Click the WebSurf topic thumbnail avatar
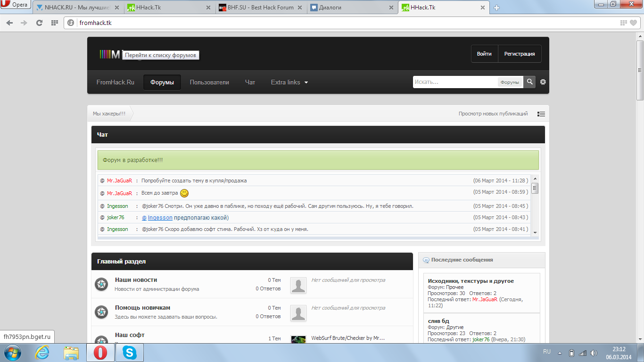 tap(298, 339)
